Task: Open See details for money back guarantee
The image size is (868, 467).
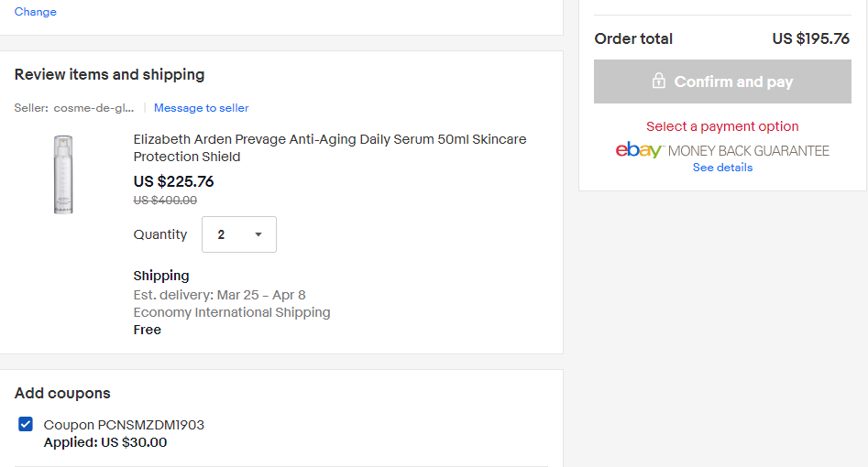Action: tap(722, 167)
